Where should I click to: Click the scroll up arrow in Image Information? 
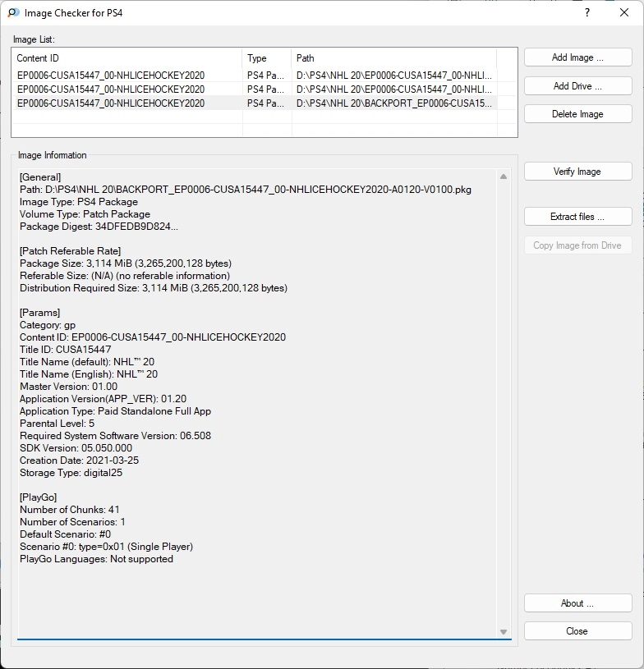pyautogui.click(x=504, y=176)
